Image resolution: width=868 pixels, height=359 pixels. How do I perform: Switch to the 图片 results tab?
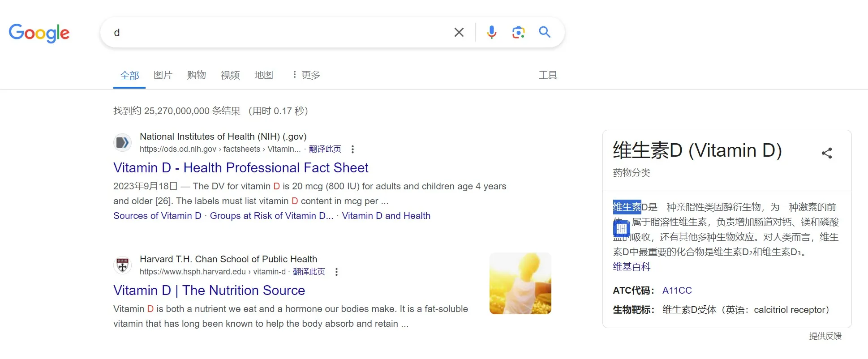(163, 75)
